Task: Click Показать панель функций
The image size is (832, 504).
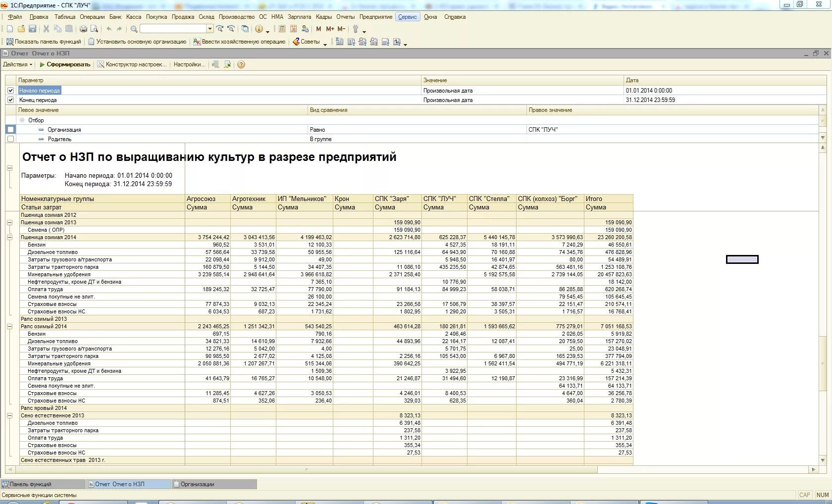Action: pos(44,42)
